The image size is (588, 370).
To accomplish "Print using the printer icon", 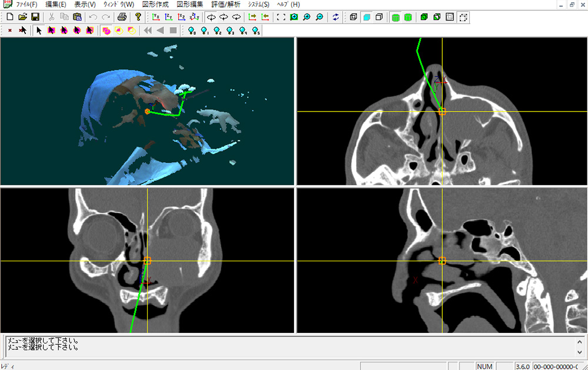I will (122, 17).
